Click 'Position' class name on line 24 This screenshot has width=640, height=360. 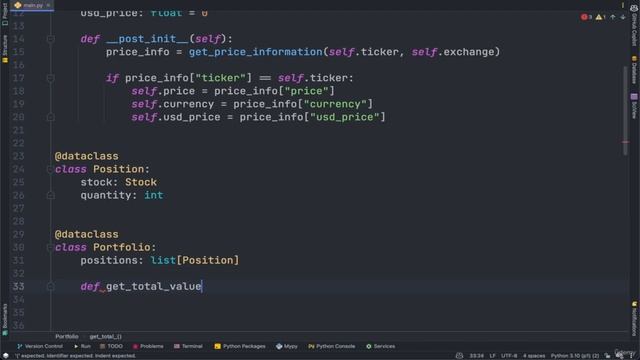(x=118, y=169)
